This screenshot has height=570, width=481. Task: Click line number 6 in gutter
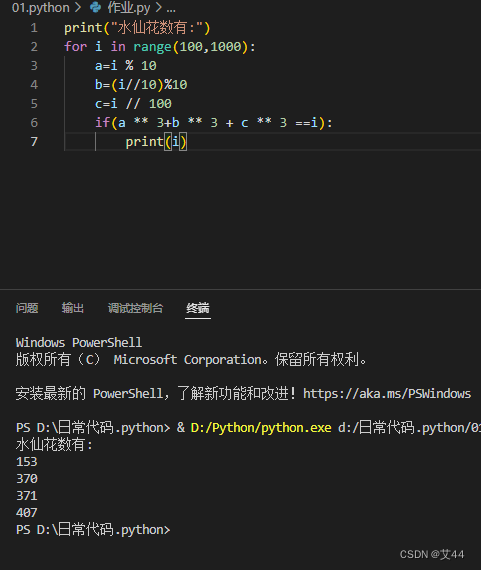tap(34, 123)
